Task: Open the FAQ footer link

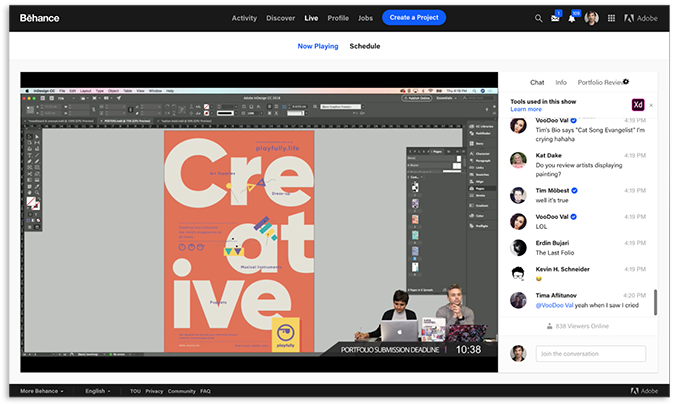Action: (x=205, y=391)
